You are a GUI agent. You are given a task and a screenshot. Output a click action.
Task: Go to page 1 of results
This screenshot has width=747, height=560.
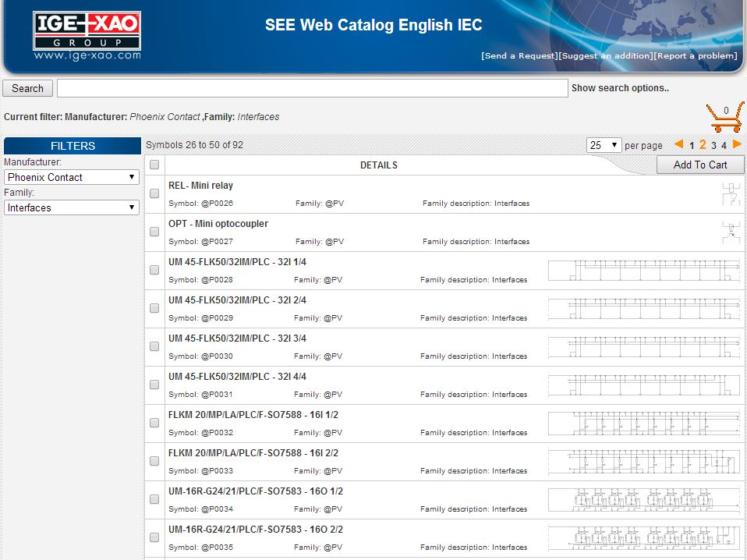point(692,145)
